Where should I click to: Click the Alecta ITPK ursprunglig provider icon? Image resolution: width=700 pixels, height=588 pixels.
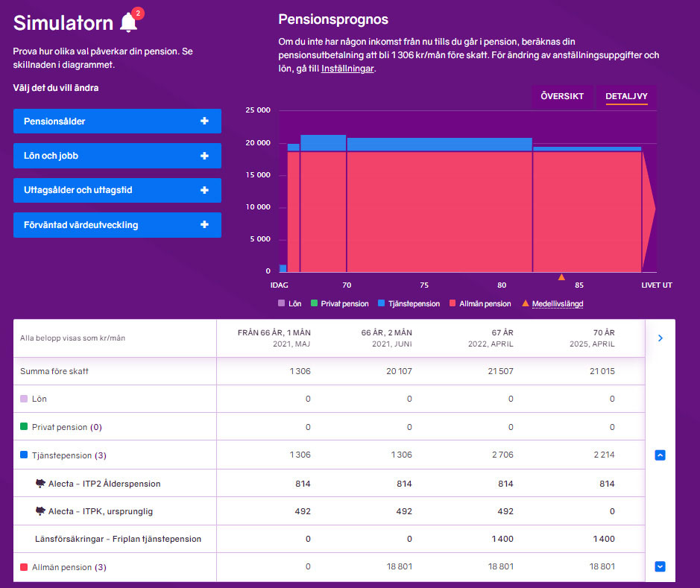point(41,510)
